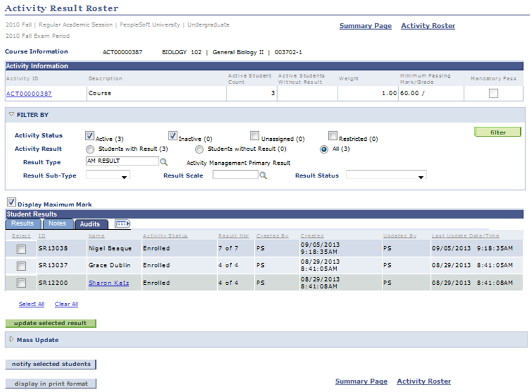Choose the Students with Result radio button

tap(90, 149)
